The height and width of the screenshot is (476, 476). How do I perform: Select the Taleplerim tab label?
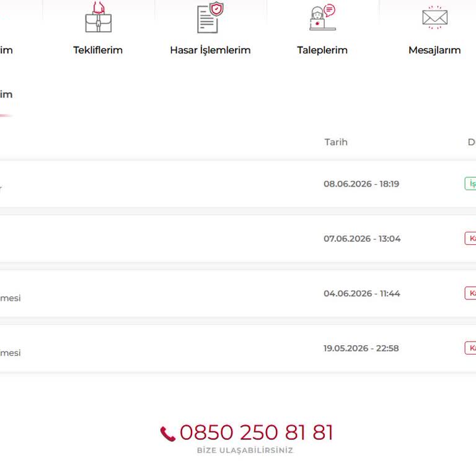pos(322,50)
